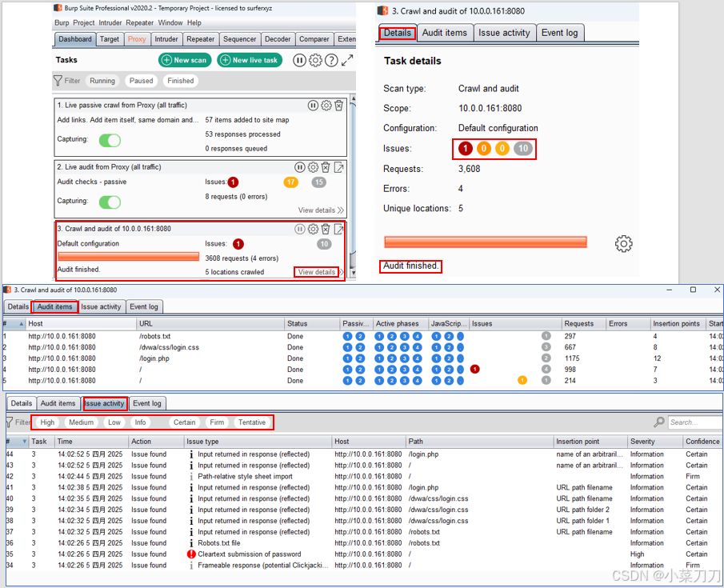Switch to Audit items tab in the lower task window
The height and width of the screenshot is (588, 724).
tap(55, 306)
